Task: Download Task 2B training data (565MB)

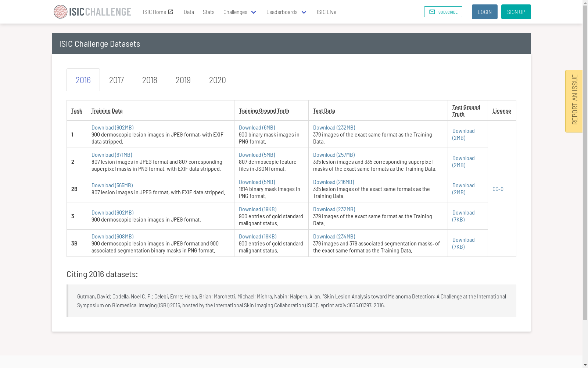Action: pos(112,185)
